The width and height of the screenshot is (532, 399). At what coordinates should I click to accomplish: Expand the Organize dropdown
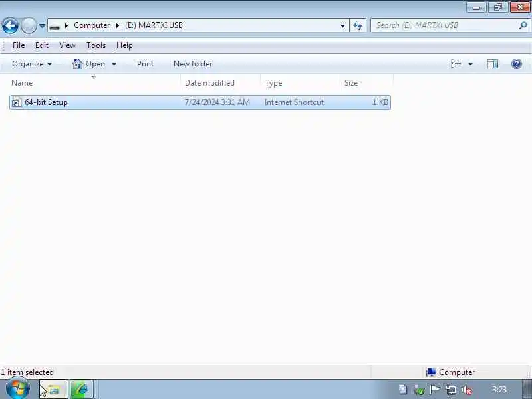point(32,64)
